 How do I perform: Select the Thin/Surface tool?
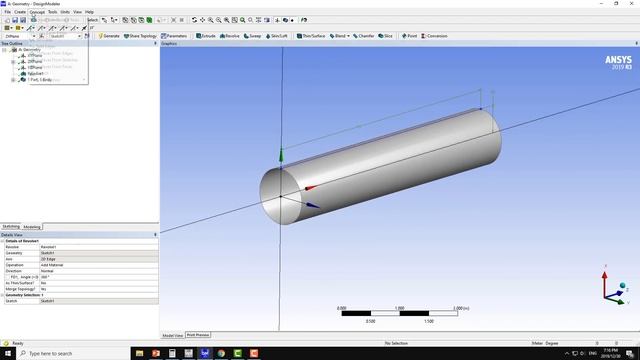click(311, 36)
